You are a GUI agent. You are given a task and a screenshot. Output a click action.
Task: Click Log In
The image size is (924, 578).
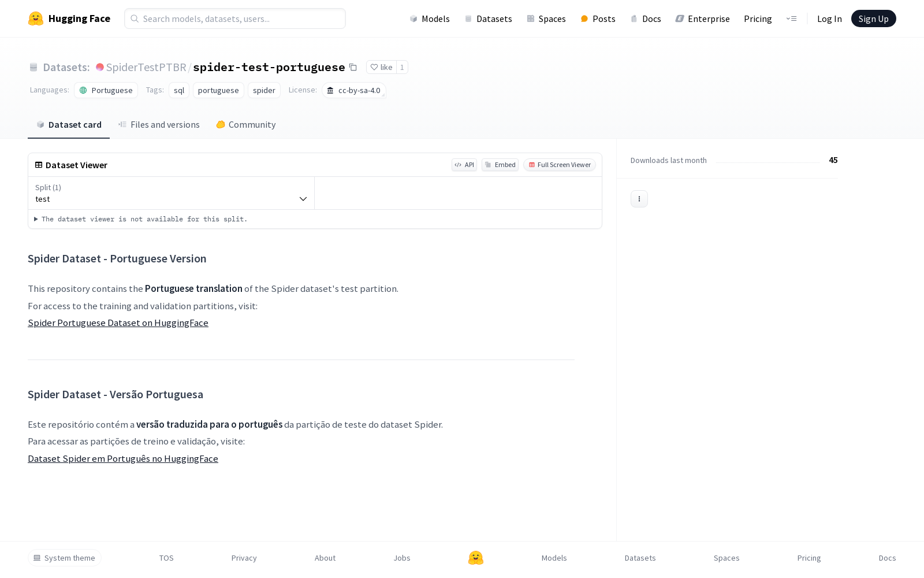(829, 18)
